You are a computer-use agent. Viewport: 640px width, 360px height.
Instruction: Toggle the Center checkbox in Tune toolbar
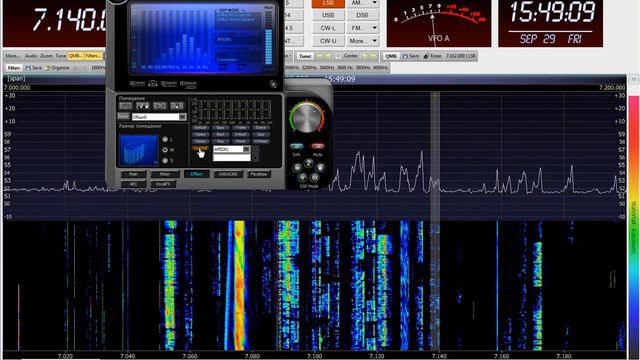pyautogui.click(x=338, y=56)
